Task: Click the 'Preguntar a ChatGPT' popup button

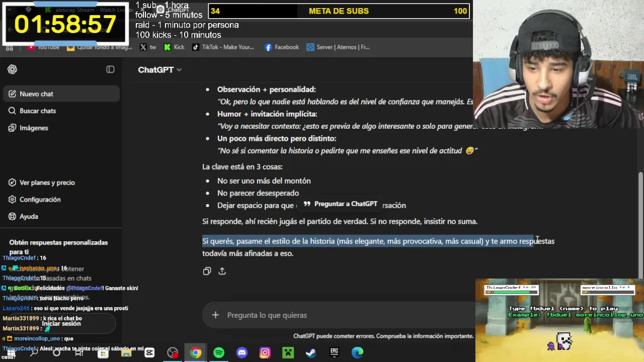Action: [x=340, y=204]
